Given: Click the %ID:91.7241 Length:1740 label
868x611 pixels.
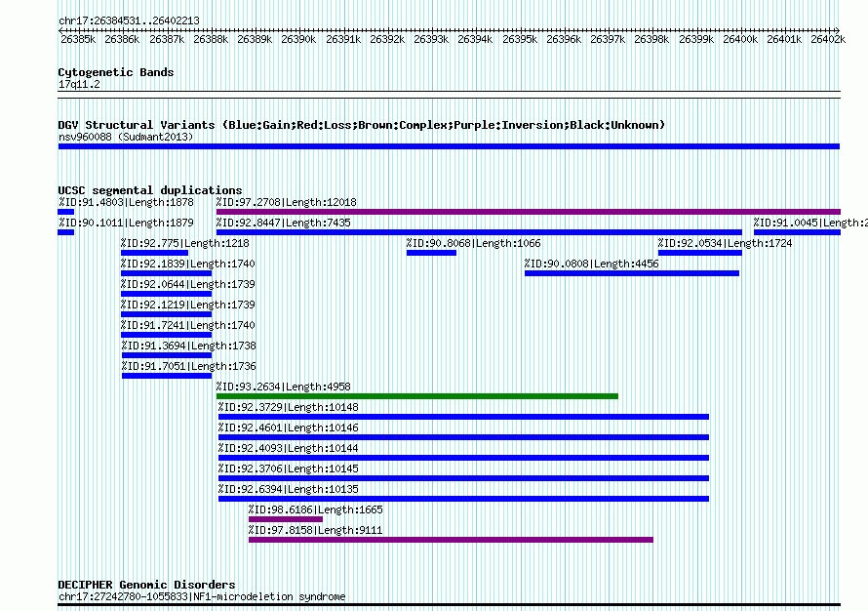Looking at the screenshot, I should pos(188,325).
